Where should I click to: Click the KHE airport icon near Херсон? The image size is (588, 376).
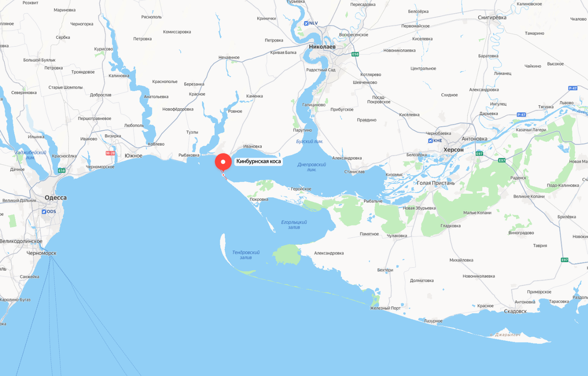431,141
